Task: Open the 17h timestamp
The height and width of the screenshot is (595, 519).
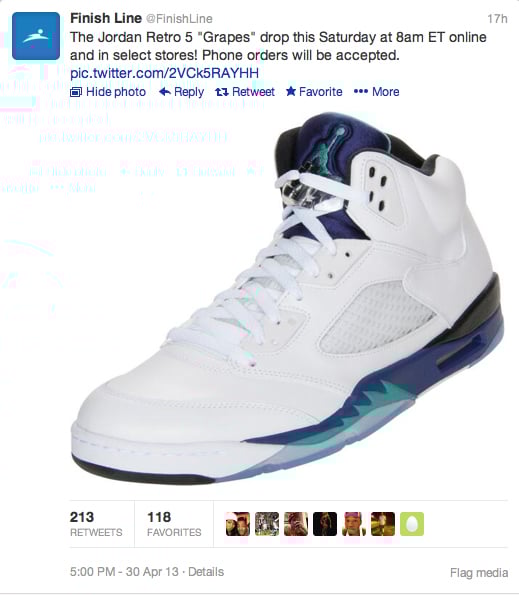Action: pos(497,19)
